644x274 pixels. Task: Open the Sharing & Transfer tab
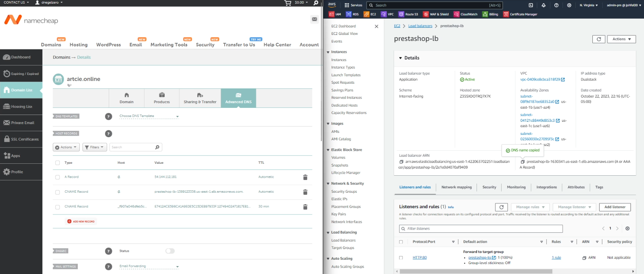pyautogui.click(x=200, y=98)
